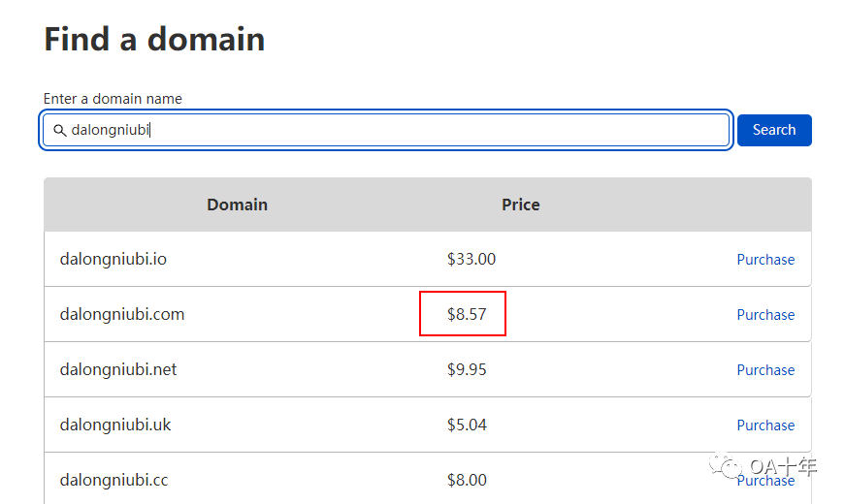Click the highlighted $8.57 price
This screenshot has width=845, height=504.
467,315
